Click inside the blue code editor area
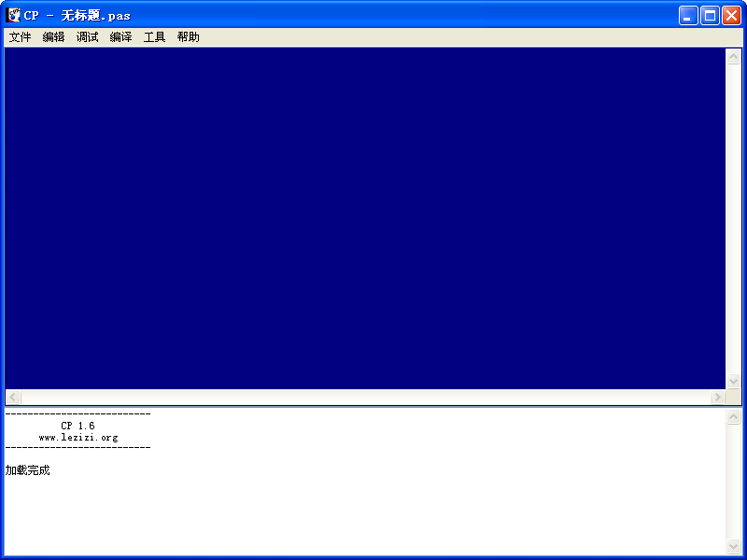The image size is (747, 560). pyautogui.click(x=364, y=215)
